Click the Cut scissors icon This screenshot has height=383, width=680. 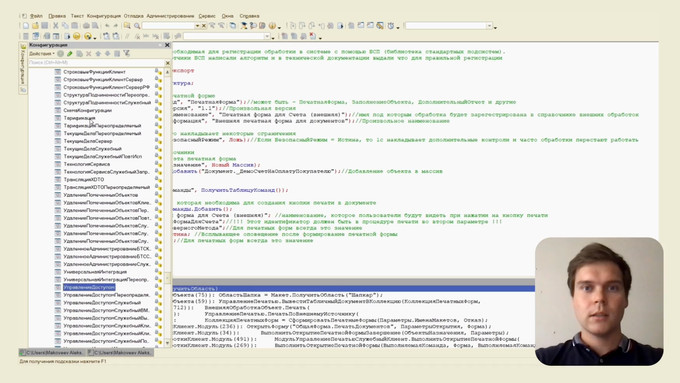click(x=56, y=26)
